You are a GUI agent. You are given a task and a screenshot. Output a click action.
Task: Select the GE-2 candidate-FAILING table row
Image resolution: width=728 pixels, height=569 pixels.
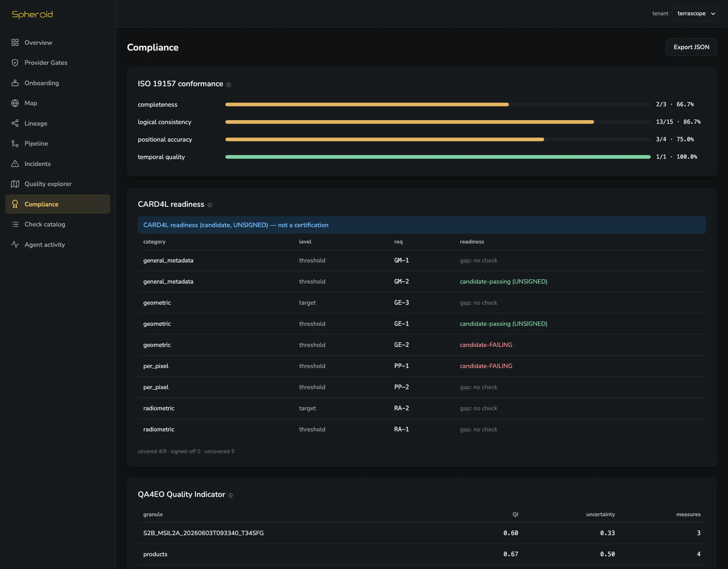click(x=422, y=345)
